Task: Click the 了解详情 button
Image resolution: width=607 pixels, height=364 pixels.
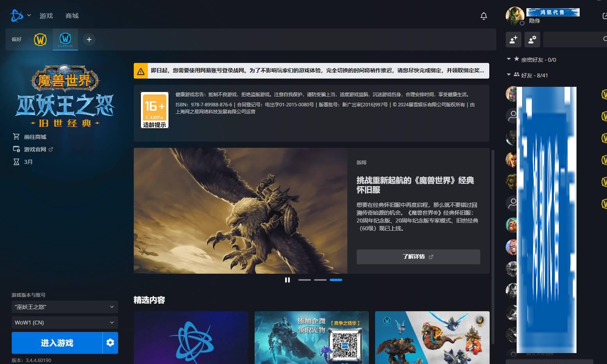Action: (x=418, y=257)
